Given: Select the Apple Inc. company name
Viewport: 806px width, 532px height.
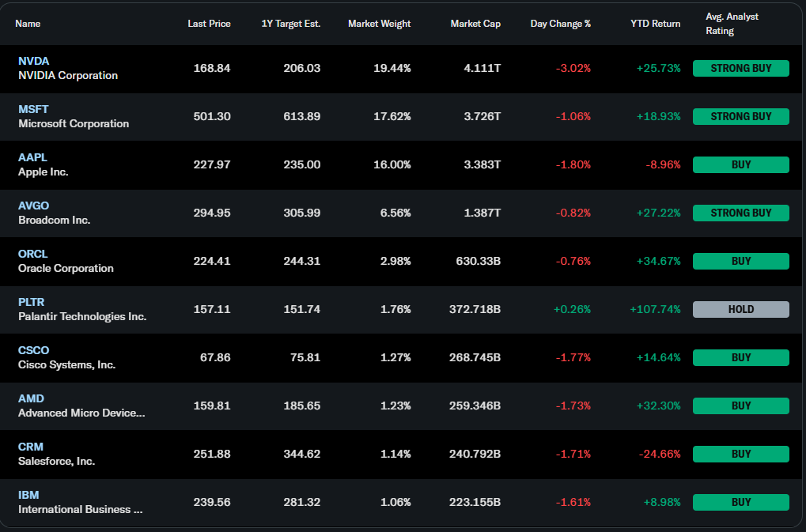Looking at the screenshot, I should 44,172.
